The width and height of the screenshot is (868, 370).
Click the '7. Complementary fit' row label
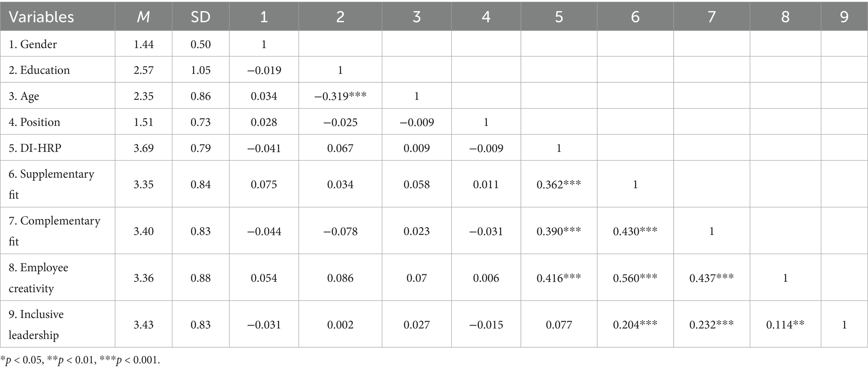coord(55,231)
